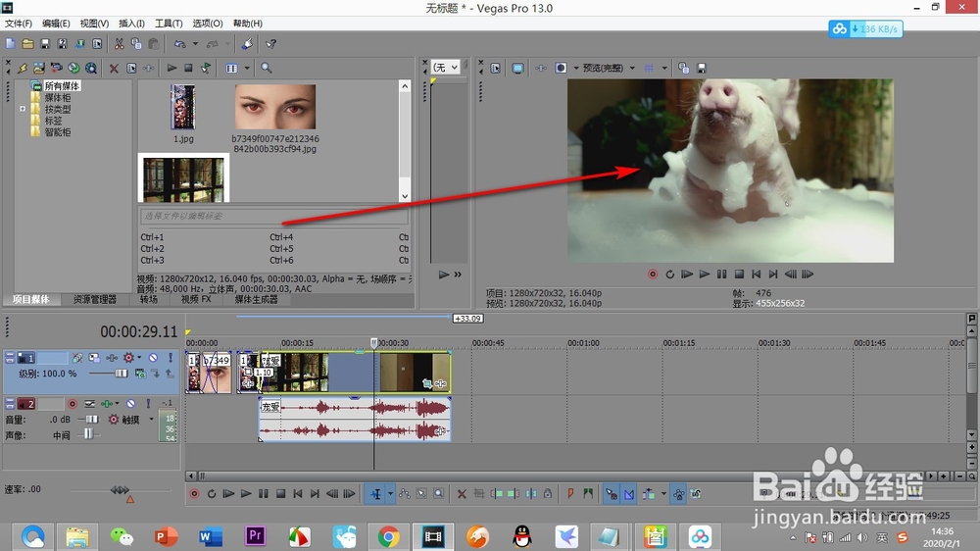Image resolution: width=980 pixels, height=551 pixels.
Task: Open the Undo history dropdown arrow
Action: click(x=195, y=44)
